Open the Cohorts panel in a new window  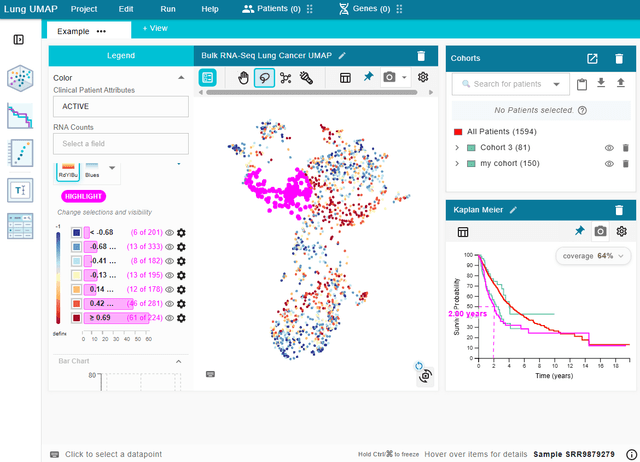[592, 58]
